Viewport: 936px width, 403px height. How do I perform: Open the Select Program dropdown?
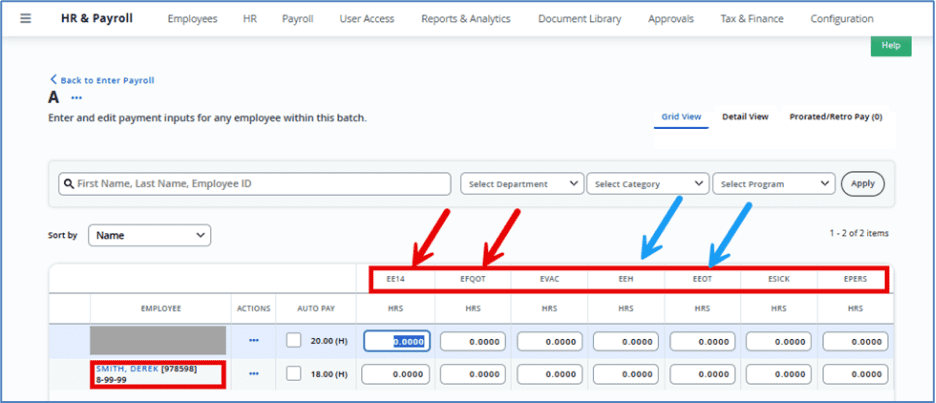[x=774, y=184]
